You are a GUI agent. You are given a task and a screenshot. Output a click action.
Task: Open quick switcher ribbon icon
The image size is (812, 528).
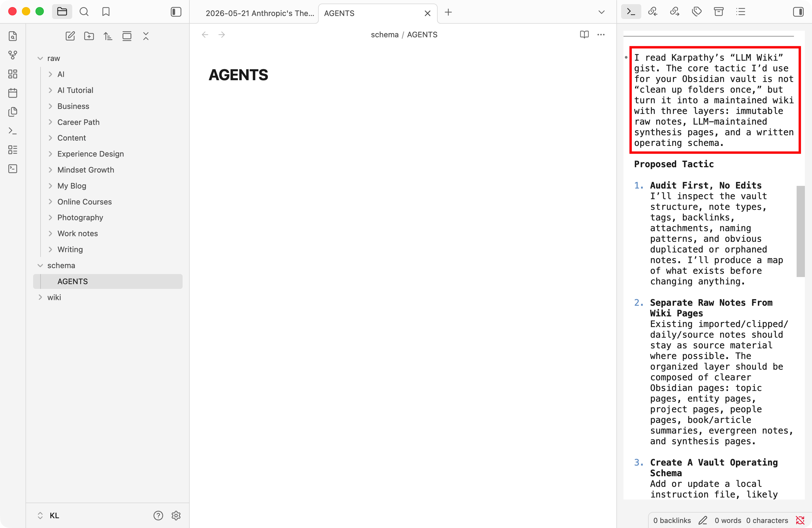tap(13, 36)
